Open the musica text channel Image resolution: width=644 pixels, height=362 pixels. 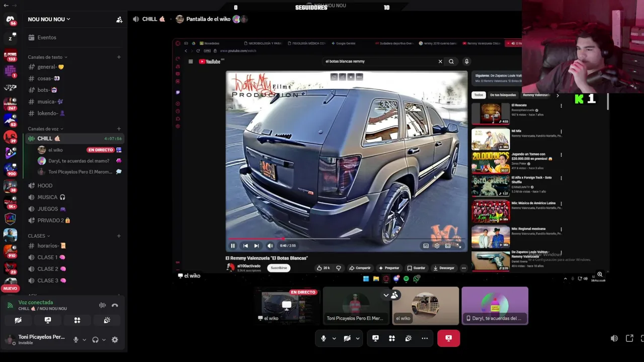[x=74, y=102]
